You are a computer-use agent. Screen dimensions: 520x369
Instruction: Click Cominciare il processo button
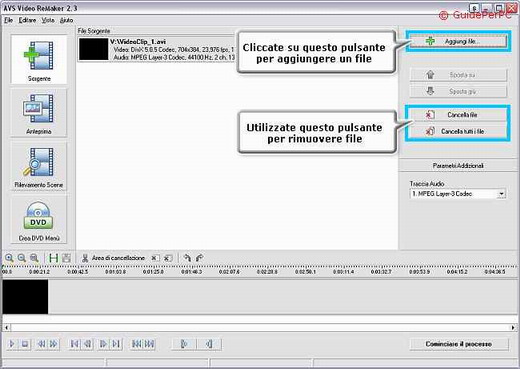tap(459, 344)
